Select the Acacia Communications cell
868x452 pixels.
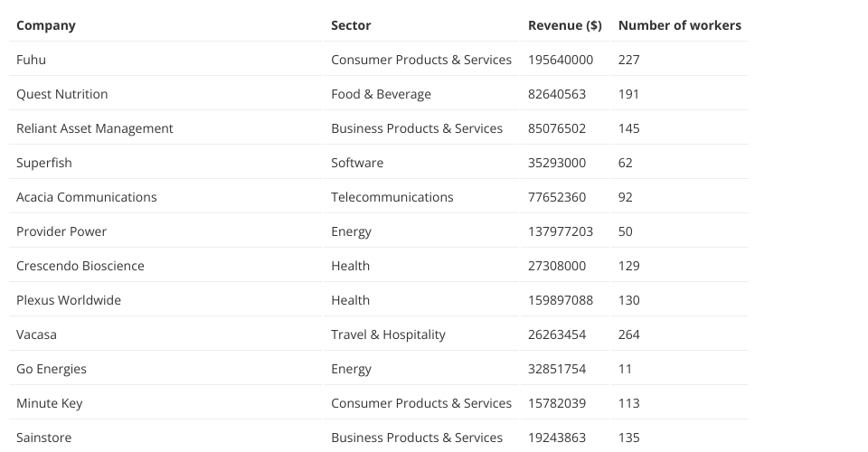86,197
